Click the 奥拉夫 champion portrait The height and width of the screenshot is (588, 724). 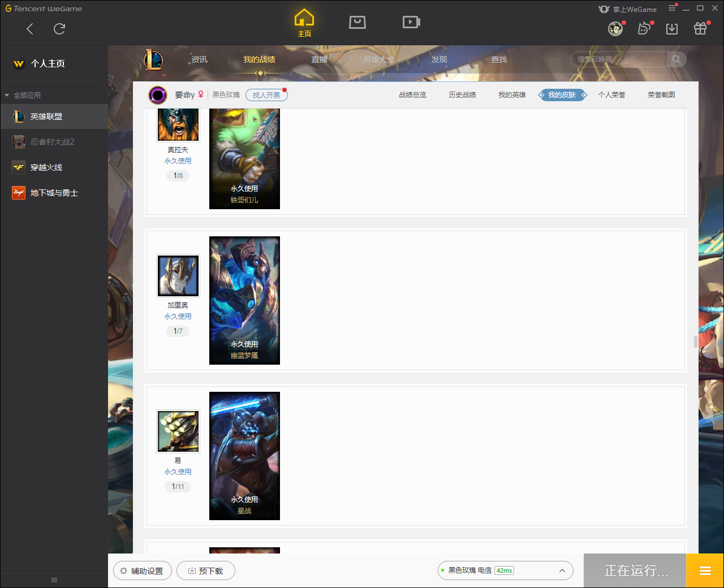178,124
